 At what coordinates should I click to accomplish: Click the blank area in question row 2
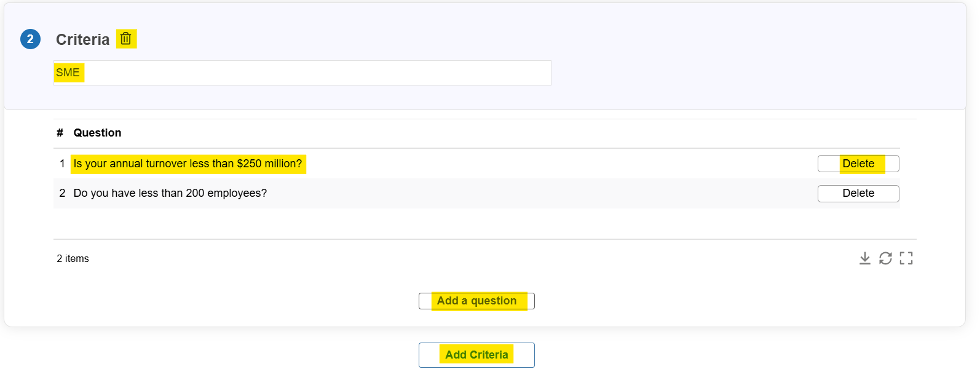coord(541,193)
